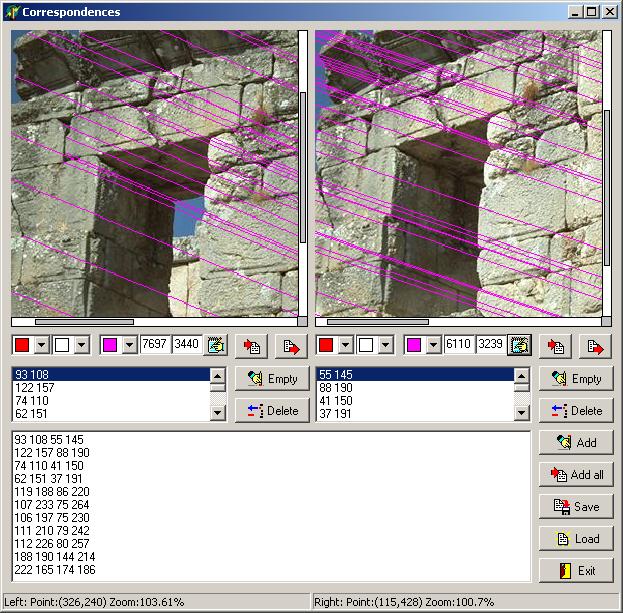Select '62 151' in left point list
The image size is (623, 613).
click(x=111, y=414)
